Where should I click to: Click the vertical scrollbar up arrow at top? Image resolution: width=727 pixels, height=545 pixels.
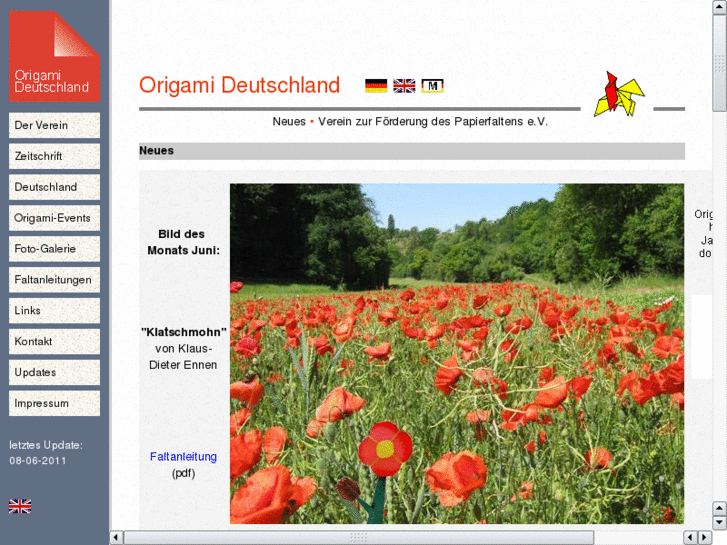720,7
